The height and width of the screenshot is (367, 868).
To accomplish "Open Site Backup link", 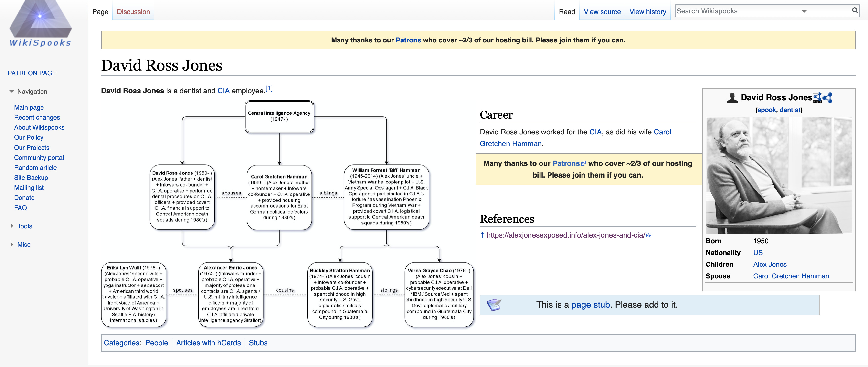I will tap(31, 178).
